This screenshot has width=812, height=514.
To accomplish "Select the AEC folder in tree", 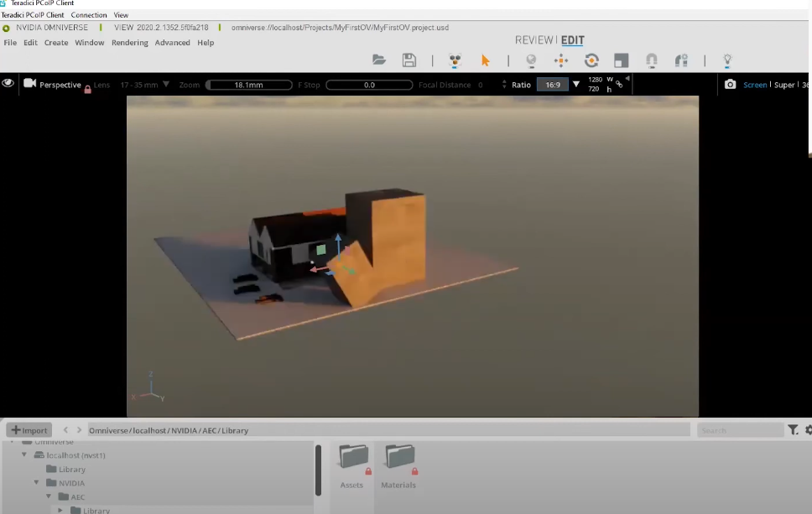I will tap(71, 496).
